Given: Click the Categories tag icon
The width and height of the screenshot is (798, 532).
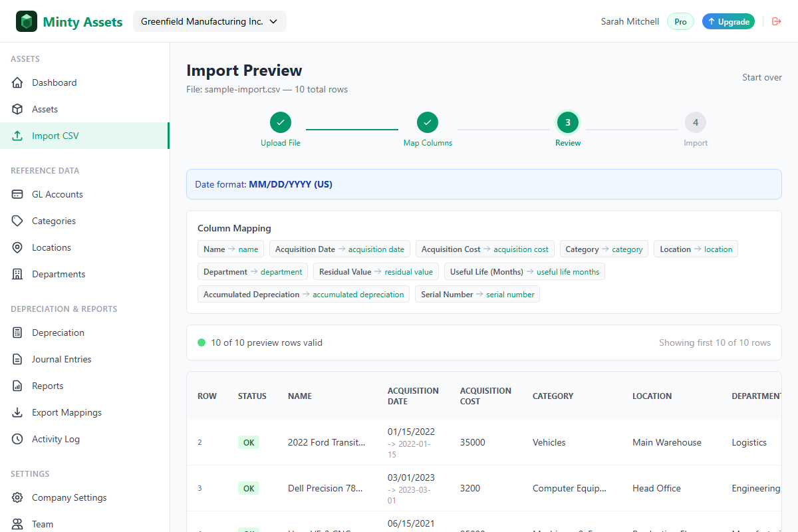Looking at the screenshot, I should coord(18,221).
